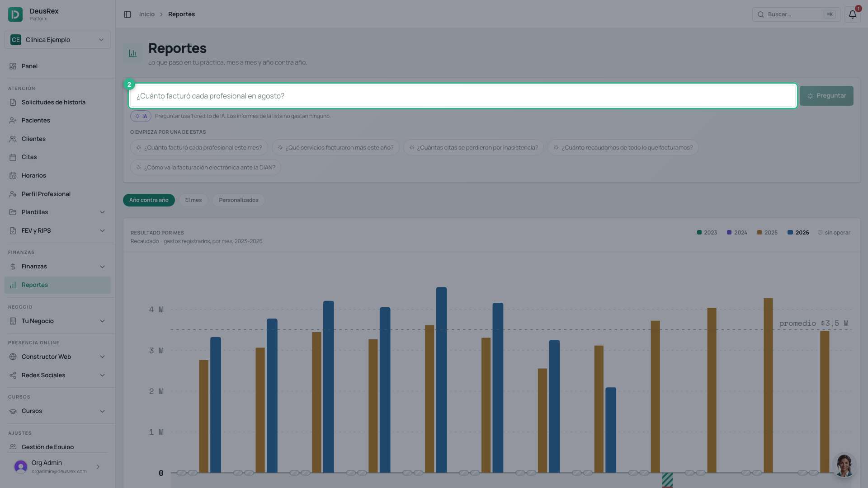868x488 pixels.
Task: Open the Org Admin account menu
Action: point(57,467)
